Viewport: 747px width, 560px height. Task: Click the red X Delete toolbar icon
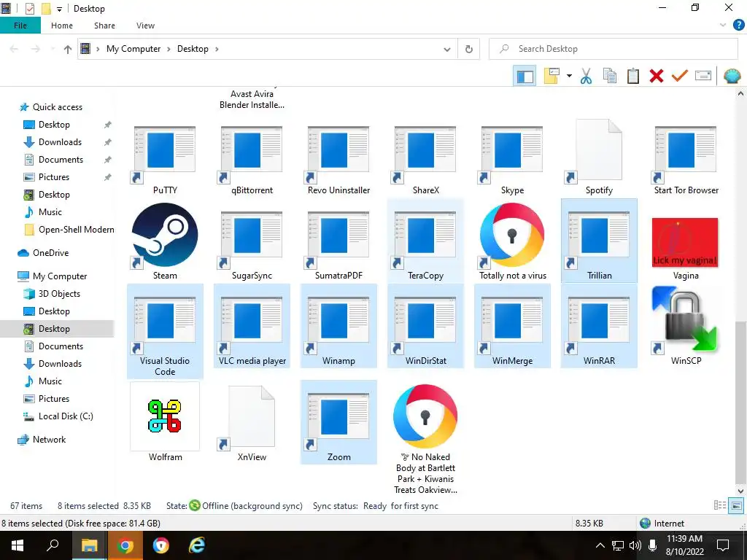(x=656, y=76)
